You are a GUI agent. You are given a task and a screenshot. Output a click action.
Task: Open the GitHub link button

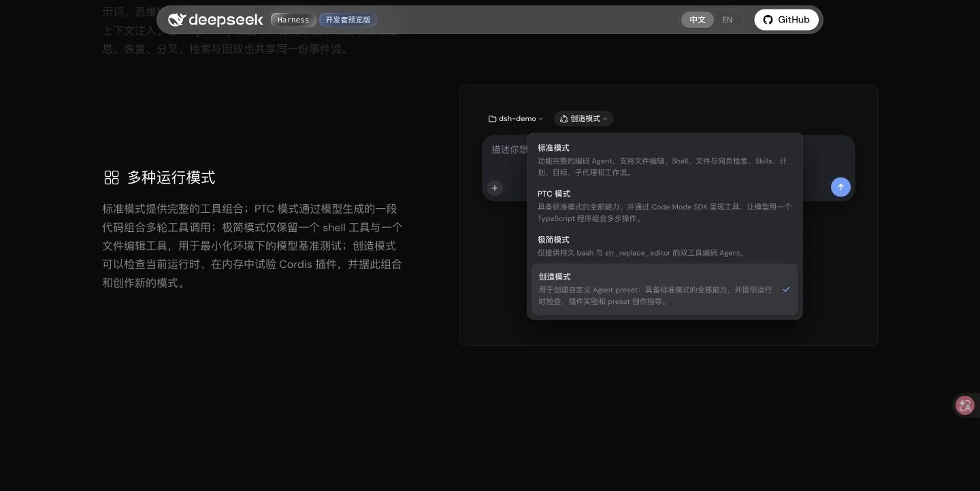click(x=786, y=20)
